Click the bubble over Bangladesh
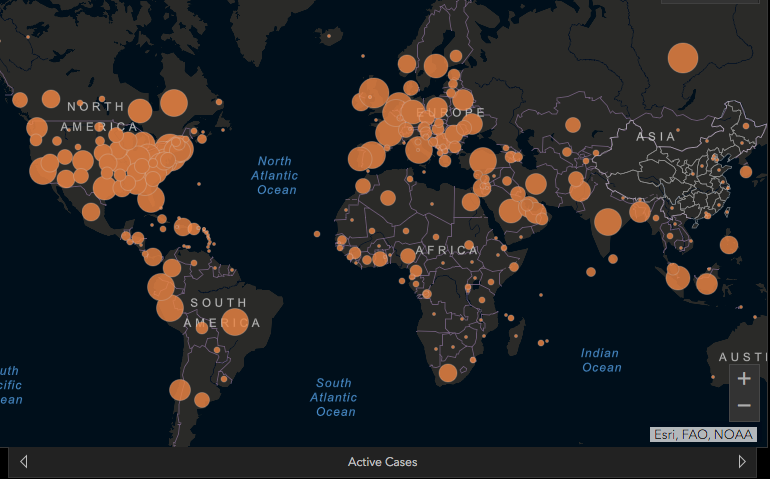Image resolution: width=770 pixels, height=479 pixels. pyautogui.click(x=640, y=212)
